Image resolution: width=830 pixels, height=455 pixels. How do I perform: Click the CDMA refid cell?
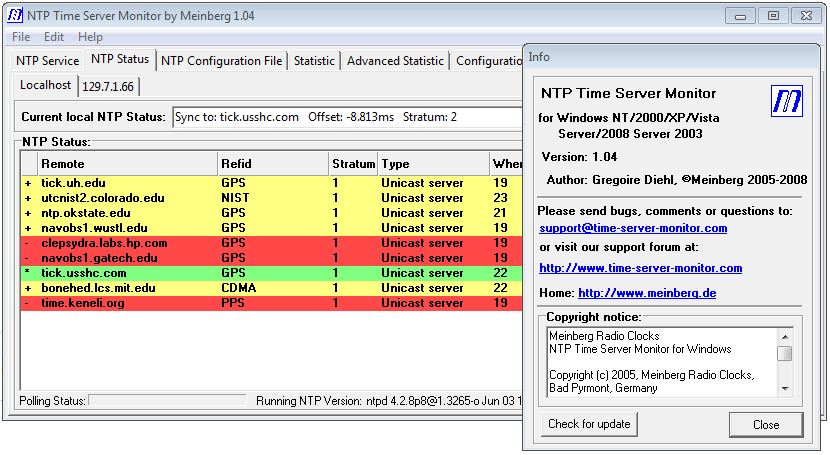click(239, 288)
